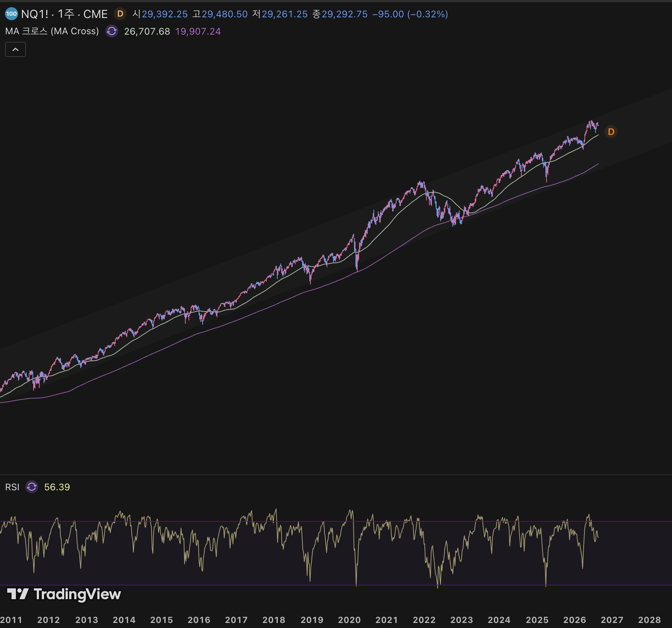Select the MA 크로스 (MA Cross) indicator label

(x=52, y=31)
